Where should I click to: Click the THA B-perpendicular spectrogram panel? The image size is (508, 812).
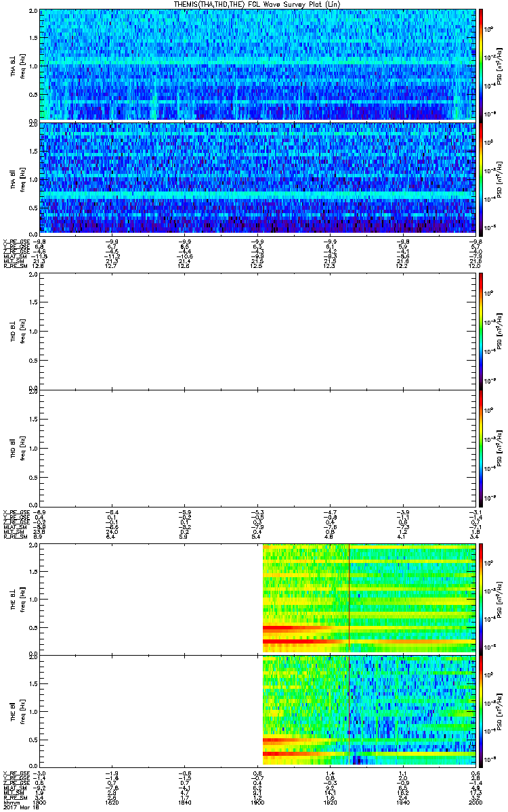tap(257, 64)
